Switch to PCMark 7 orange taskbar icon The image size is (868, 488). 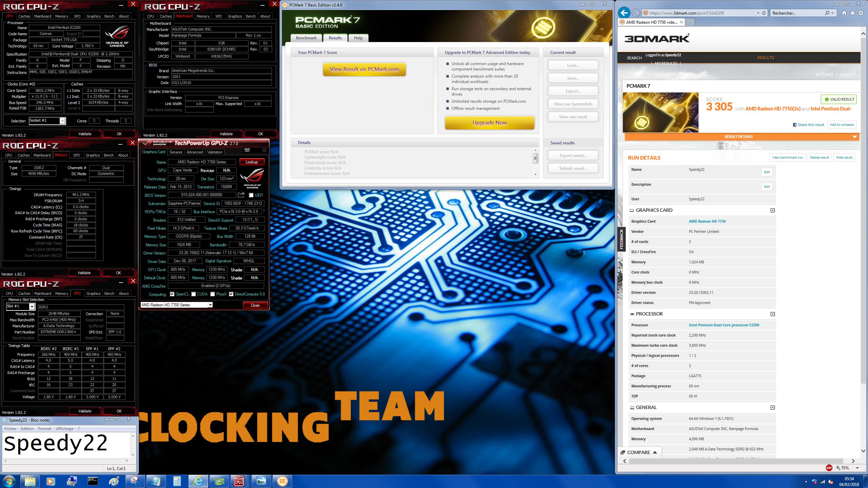click(282, 481)
